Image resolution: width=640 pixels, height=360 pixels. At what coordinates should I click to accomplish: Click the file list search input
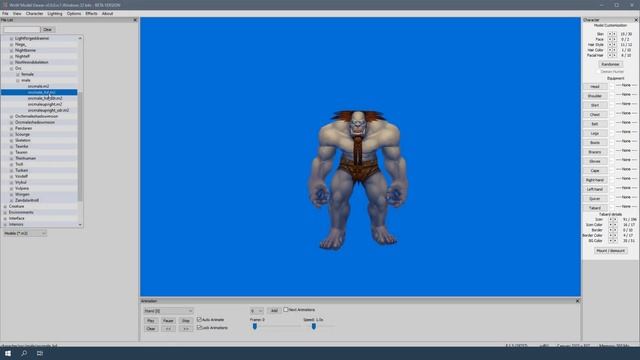pyautogui.click(x=22, y=29)
